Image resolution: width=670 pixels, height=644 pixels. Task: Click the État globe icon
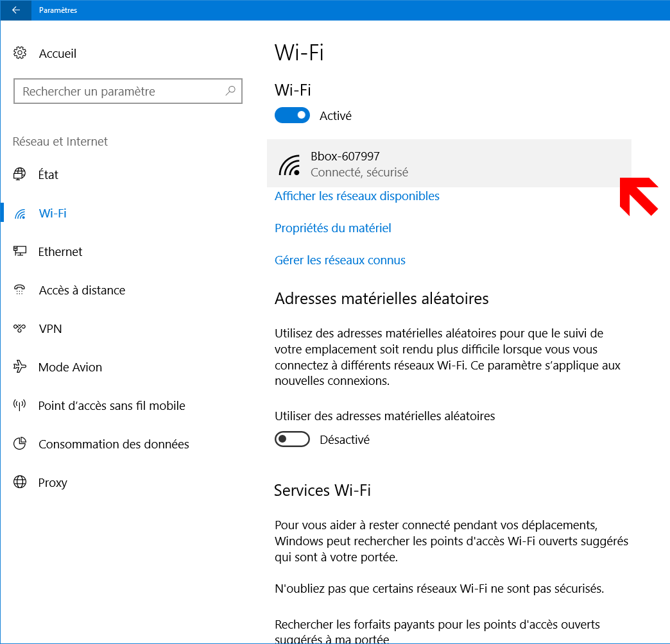[x=20, y=174]
